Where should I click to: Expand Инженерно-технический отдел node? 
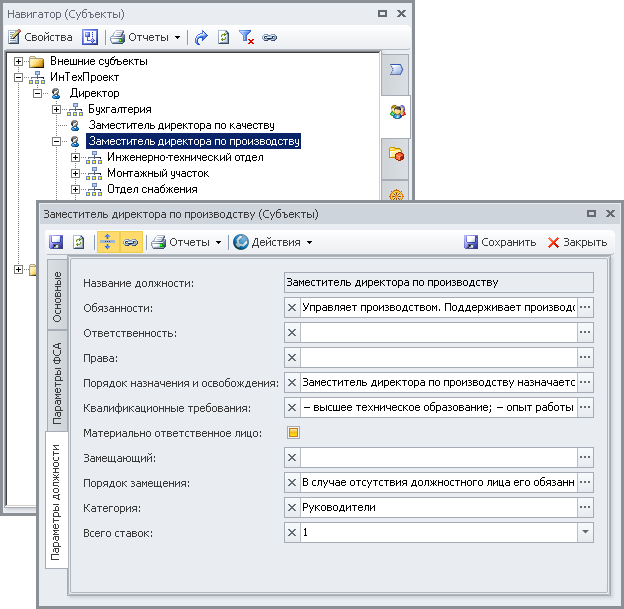coord(75,158)
